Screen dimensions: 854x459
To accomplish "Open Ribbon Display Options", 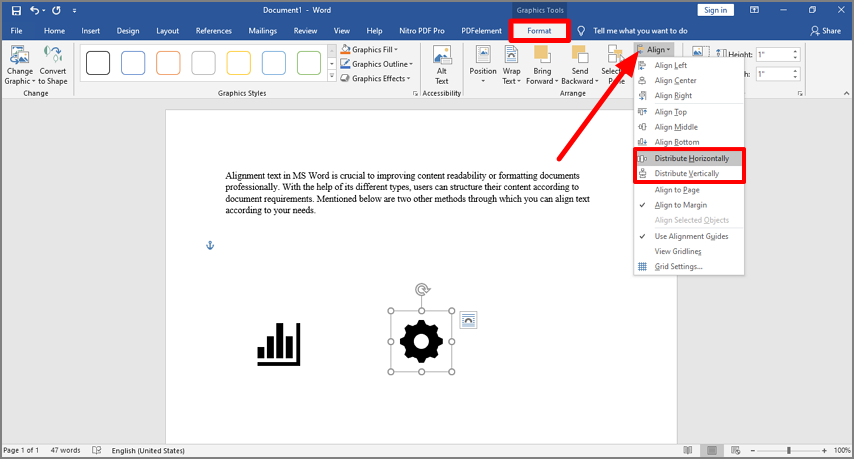I will click(754, 10).
